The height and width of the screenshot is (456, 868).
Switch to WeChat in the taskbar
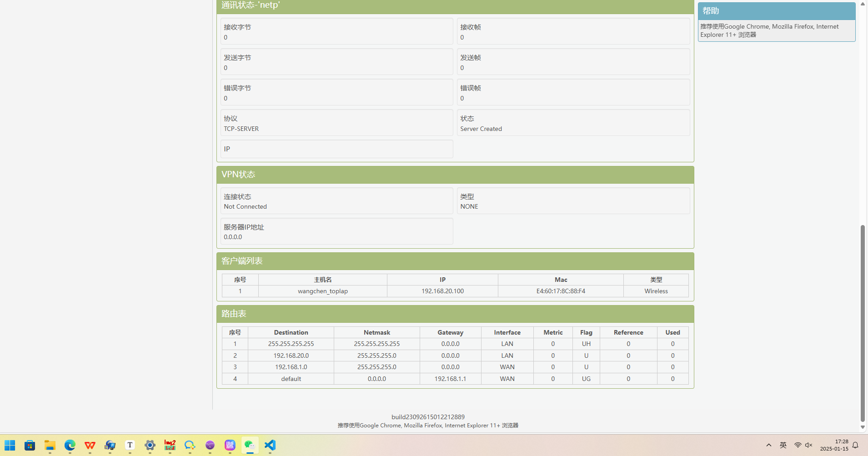[250, 445]
